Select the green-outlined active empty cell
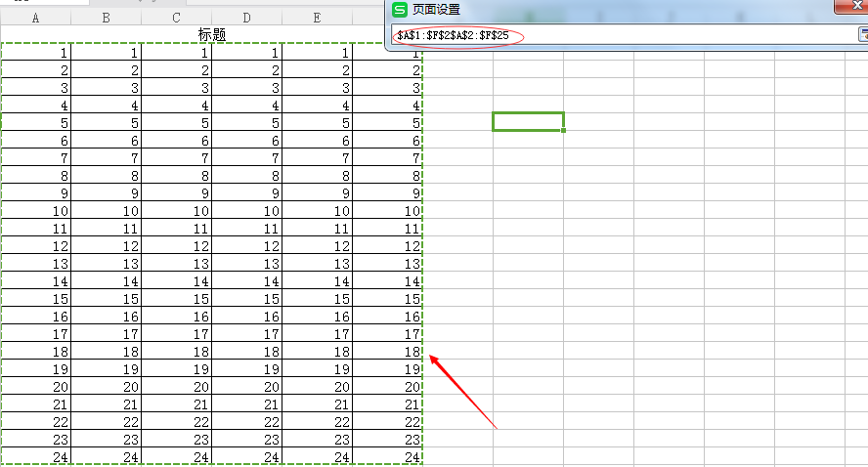The image size is (868, 467). coord(528,122)
